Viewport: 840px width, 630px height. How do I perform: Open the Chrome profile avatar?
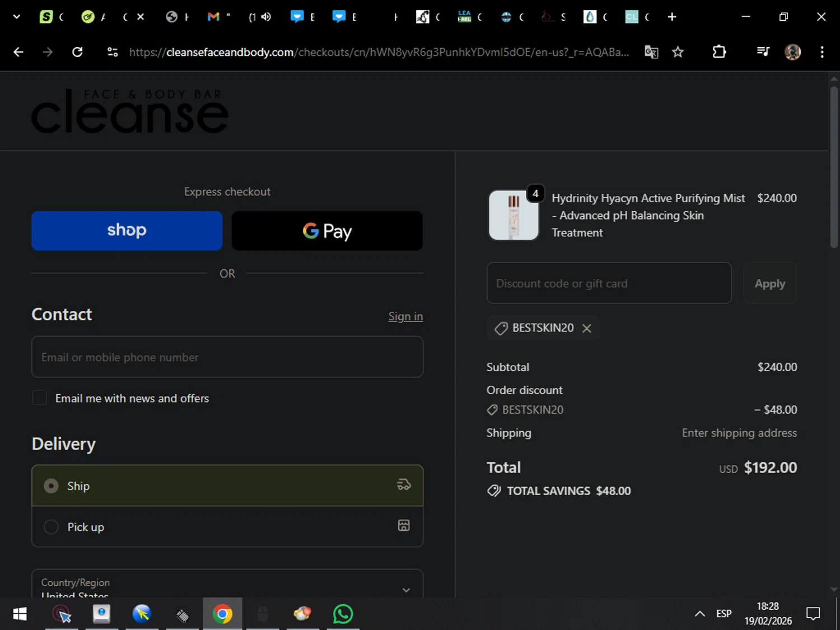[x=792, y=52]
